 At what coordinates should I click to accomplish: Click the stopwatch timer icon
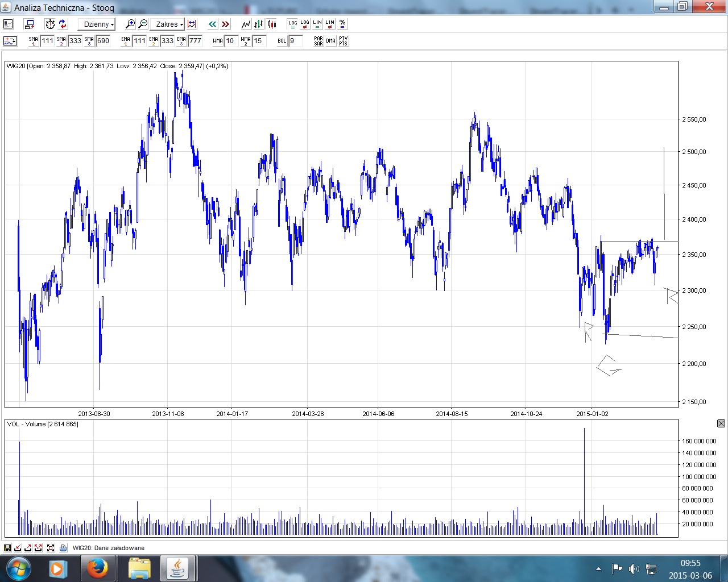(x=50, y=24)
